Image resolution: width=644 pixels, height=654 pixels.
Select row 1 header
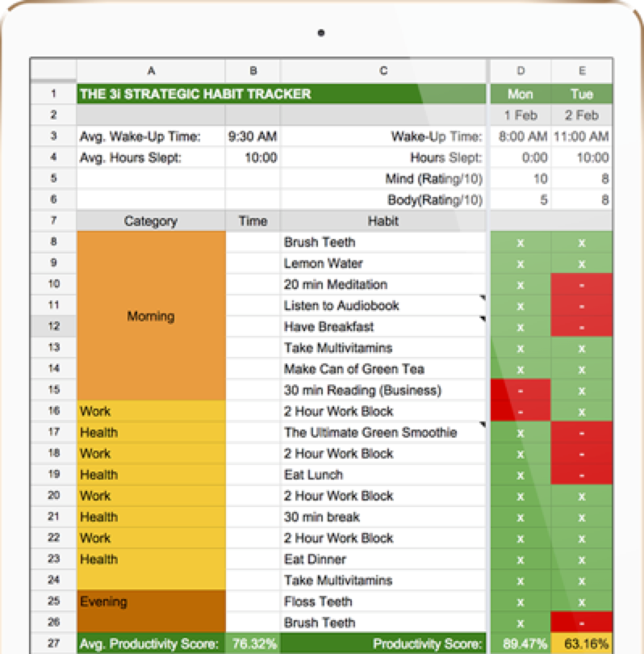(x=53, y=94)
